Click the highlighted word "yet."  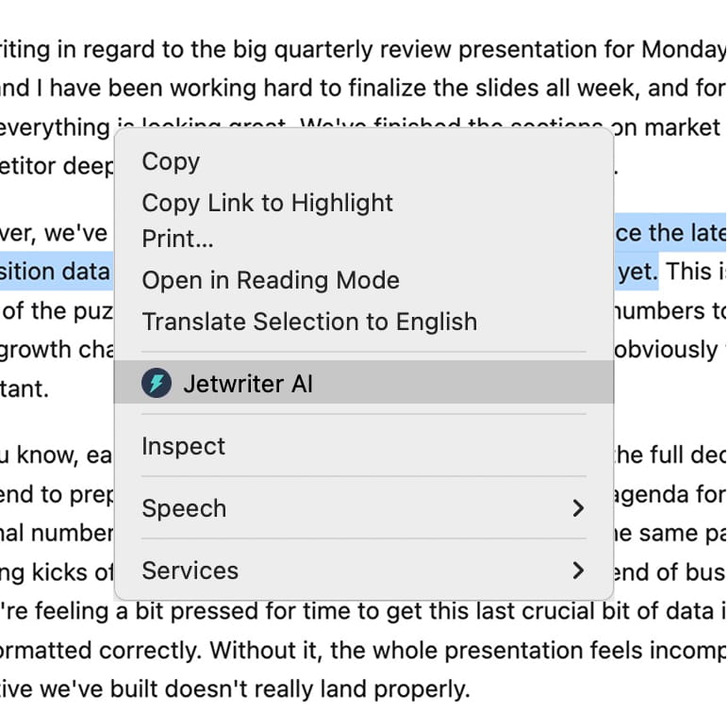tap(637, 272)
